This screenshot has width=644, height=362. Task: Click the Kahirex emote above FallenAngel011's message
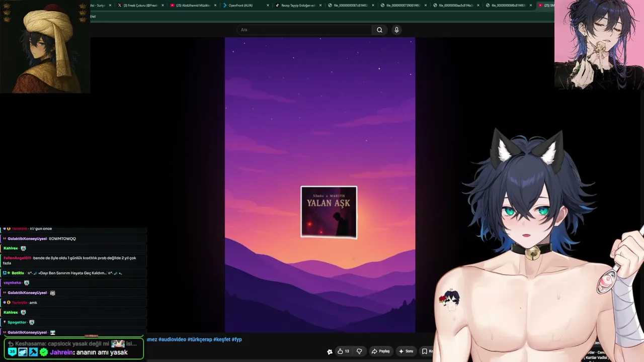pyautogui.click(x=23, y=248)
